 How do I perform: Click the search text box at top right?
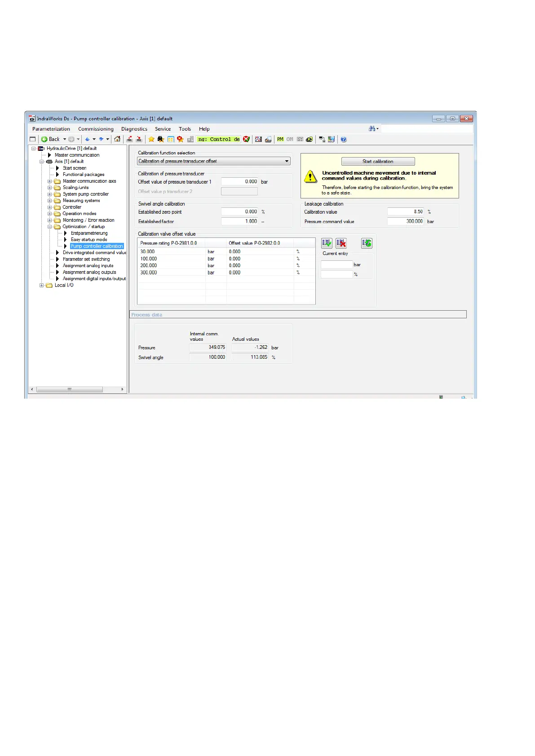point(427,129)
